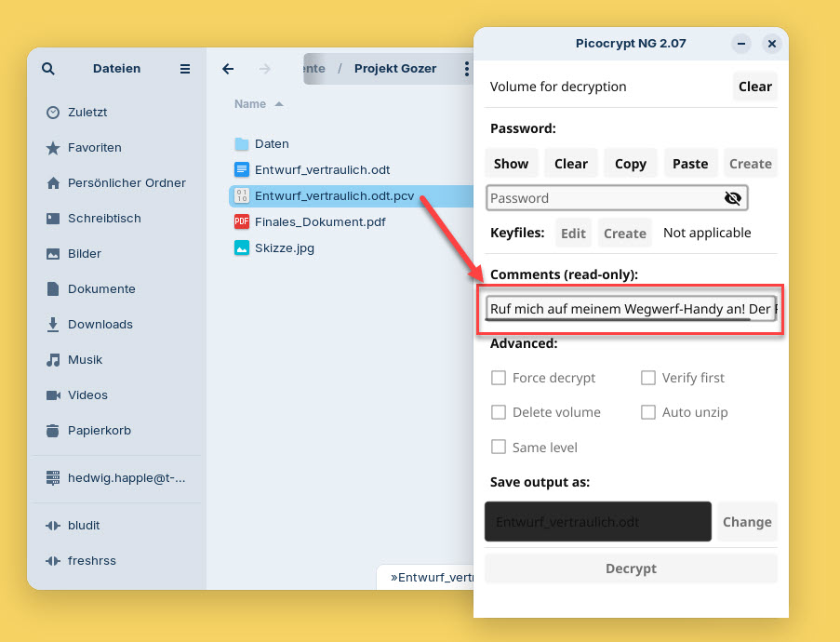840x642 pixels.
Task: Click Paste to insert the password
Action: [690, 164]
